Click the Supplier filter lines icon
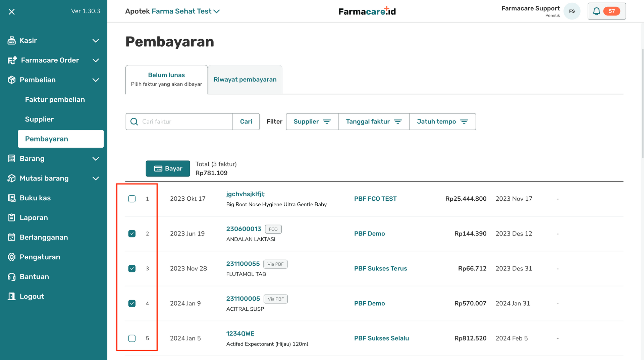The image size is (644, 360). click(327, 121)
